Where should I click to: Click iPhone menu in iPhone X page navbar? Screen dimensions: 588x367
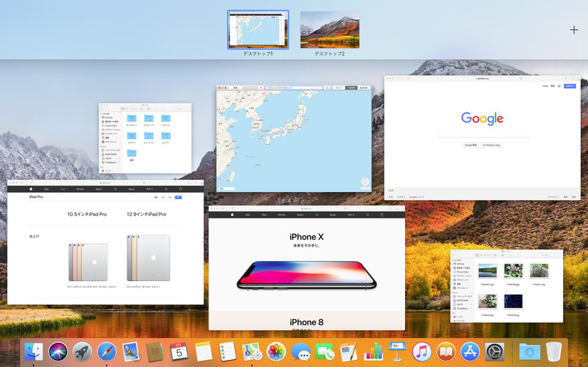coord(282,215)
